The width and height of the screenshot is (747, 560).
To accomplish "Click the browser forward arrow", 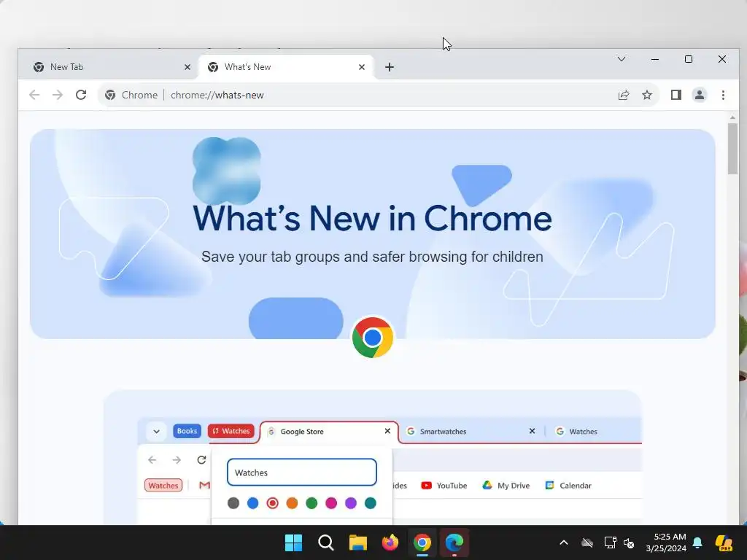I will 58,95.
